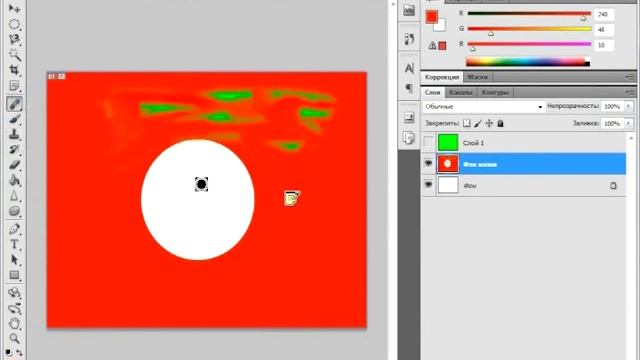Pick a color from the spectrum ramp
The image size is (640, 360).
point(528,62)
